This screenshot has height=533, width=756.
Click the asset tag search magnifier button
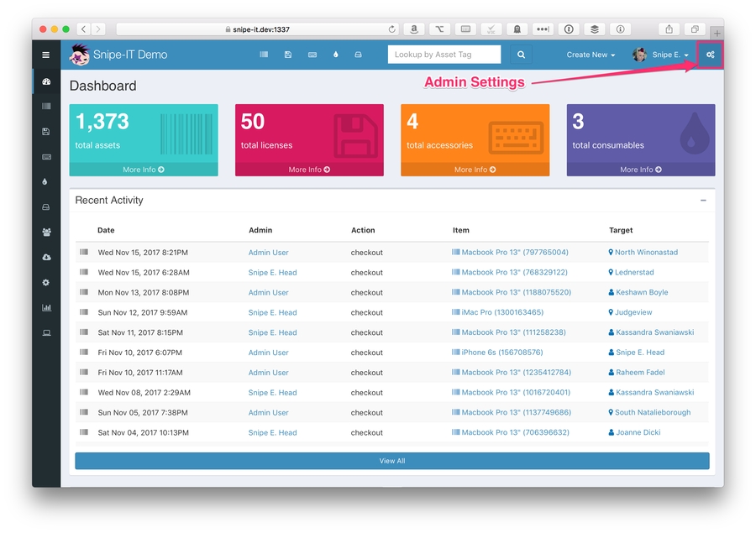521,55
